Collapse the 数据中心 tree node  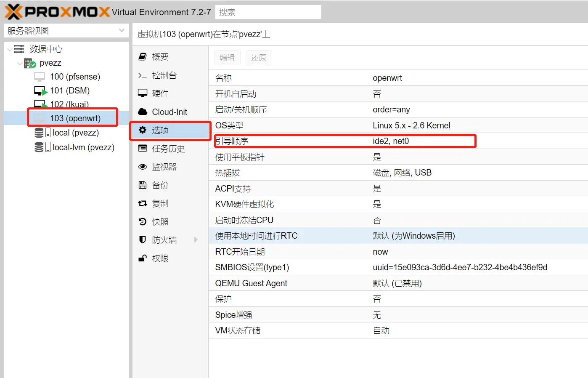[x=9, y=50]
